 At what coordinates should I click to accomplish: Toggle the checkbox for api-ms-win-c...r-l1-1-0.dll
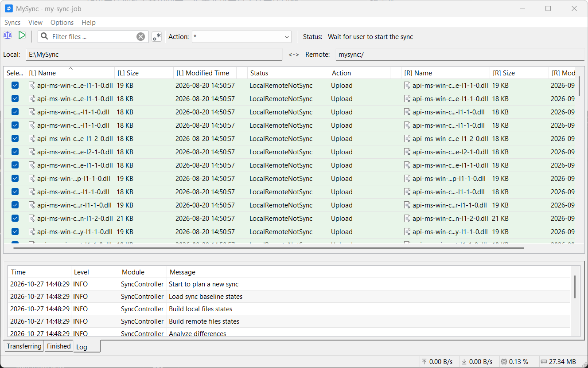pyautogui.click(x=15, y=205)
